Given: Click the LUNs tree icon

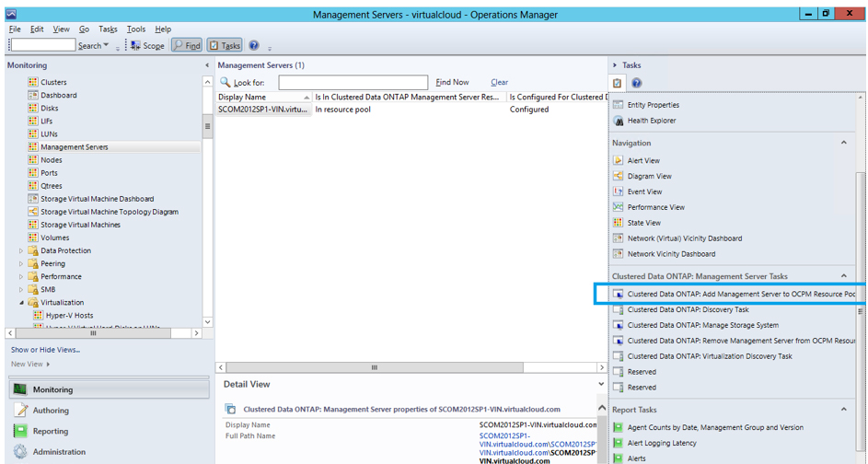Looking at the screenshot, I should [x=33, y=133].
